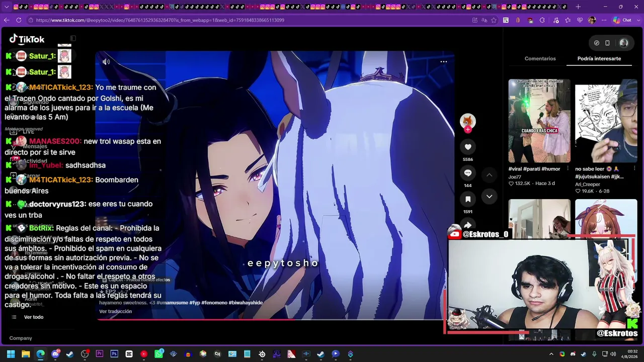Viewport: 644px width, 362px height.
Task: Click the #umamusume hashtag
Action: [x=173, y=303]
